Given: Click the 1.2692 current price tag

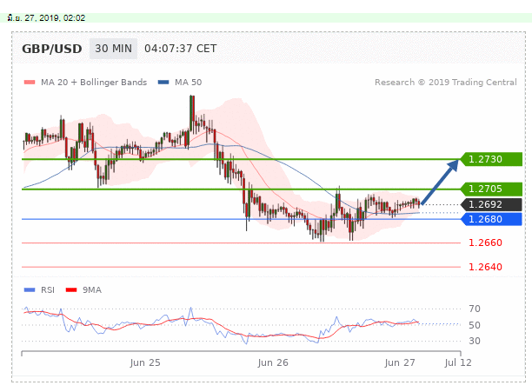Looking at the screenshot, I should click(x=491, y=204).
